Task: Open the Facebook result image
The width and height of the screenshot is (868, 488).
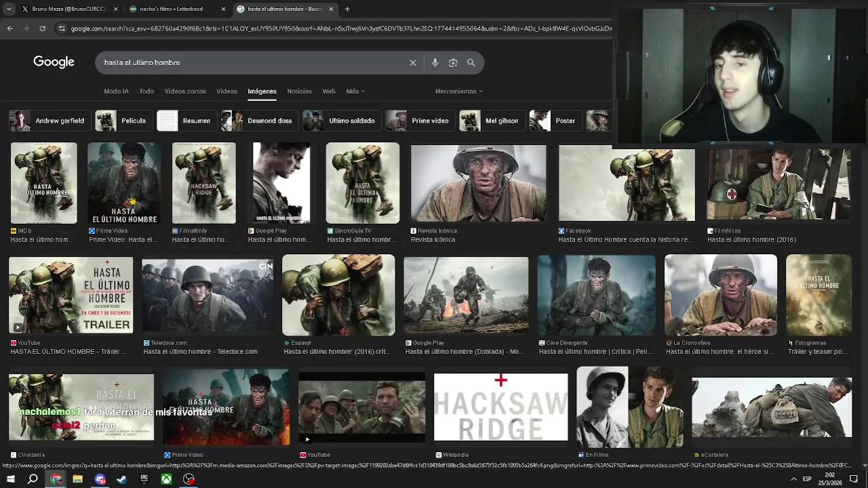Action: tap(627, 184)
